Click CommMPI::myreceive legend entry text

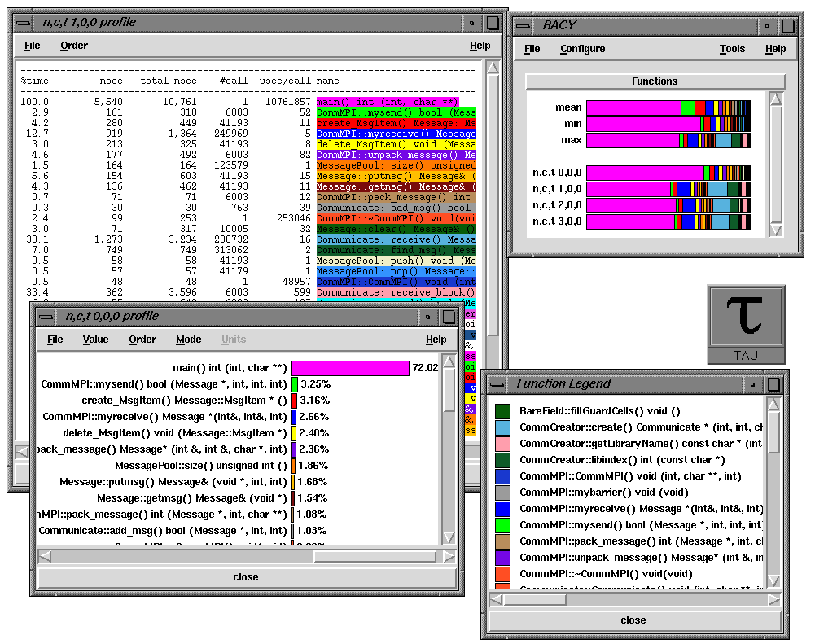tap(641, 509)
